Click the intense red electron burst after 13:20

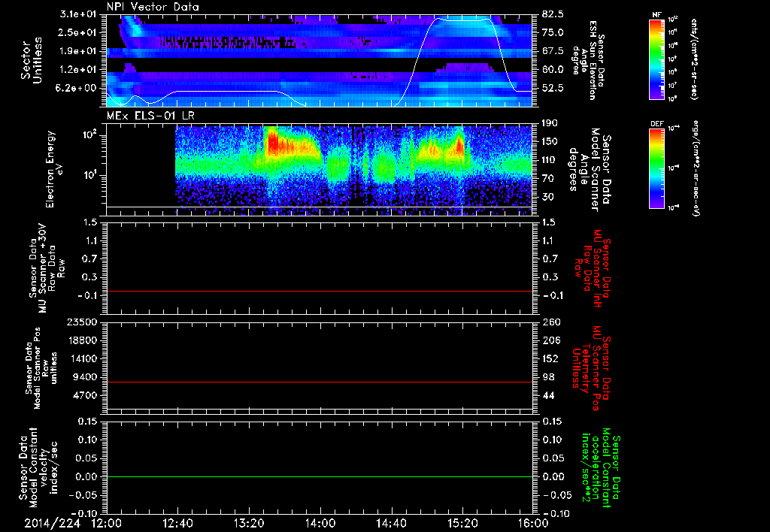pyautogui.click(x=274, y=142)
